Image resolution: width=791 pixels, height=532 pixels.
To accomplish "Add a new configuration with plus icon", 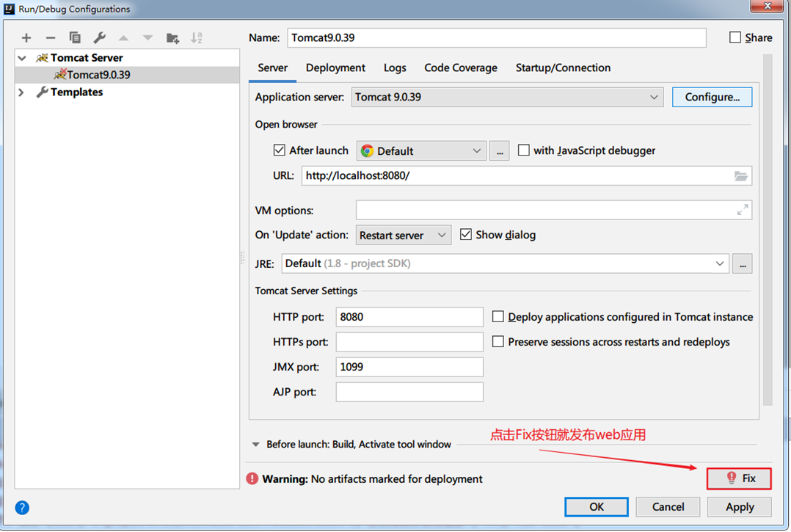I will (x=26, y=38).
